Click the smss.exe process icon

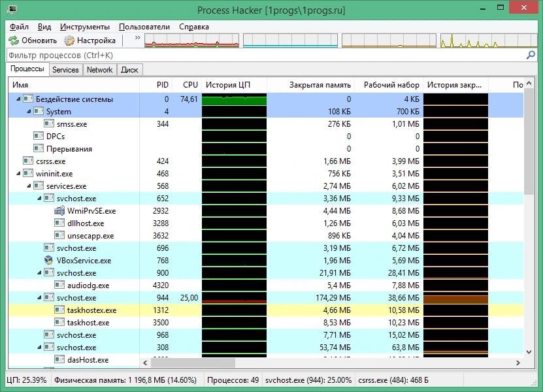click(x=49, y=123)
